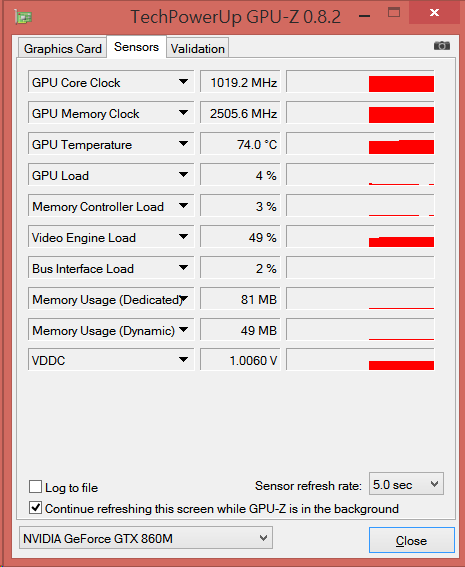Click the GPU Load value field
Screen dimensions: 465x567
tap(240, 175)
